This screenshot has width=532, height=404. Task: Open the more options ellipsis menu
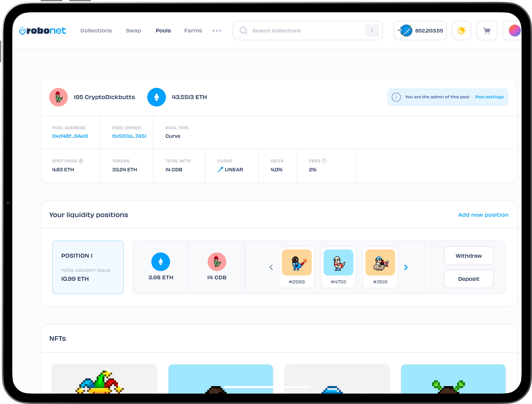(x=217, y=31)
